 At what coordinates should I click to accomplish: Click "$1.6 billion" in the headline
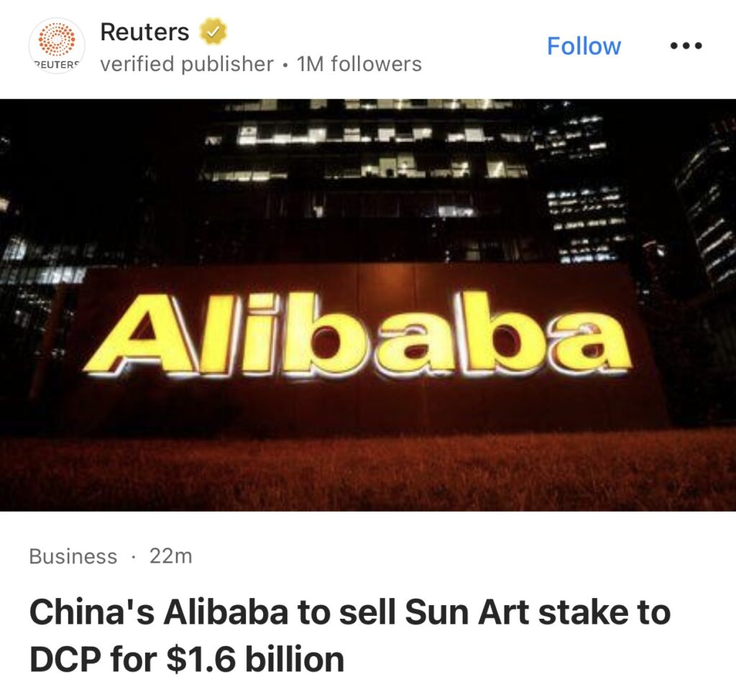[x=255, y=660]
